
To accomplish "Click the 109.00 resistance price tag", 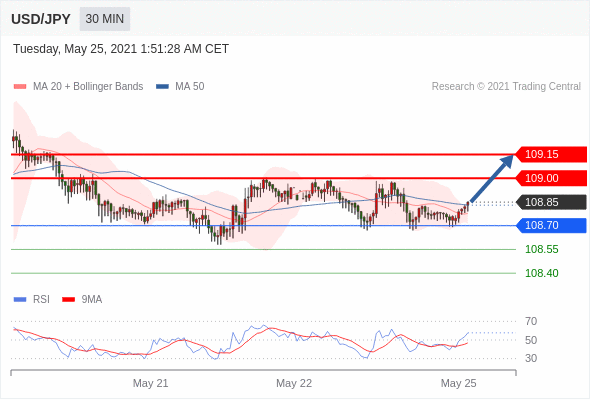I will 550,178.
